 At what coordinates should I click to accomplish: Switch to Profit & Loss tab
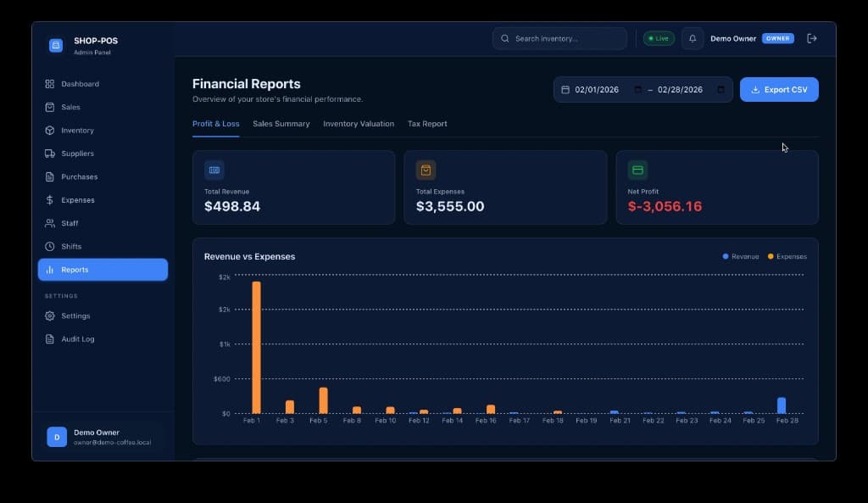coord(216,124)
